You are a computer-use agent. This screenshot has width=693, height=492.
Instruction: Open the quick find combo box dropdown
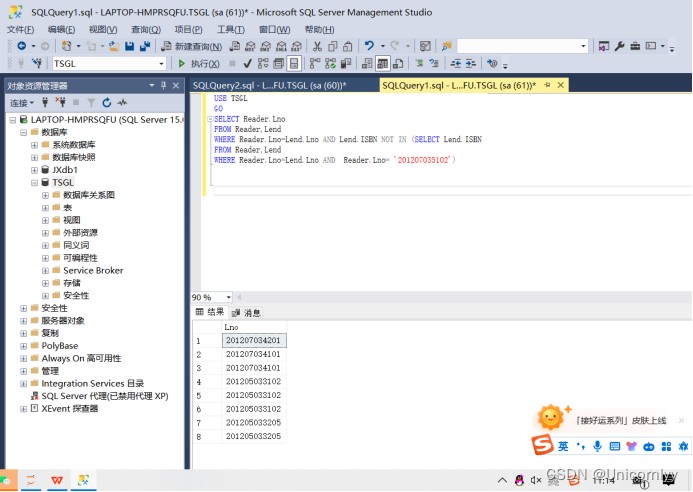tap(583, 46)
